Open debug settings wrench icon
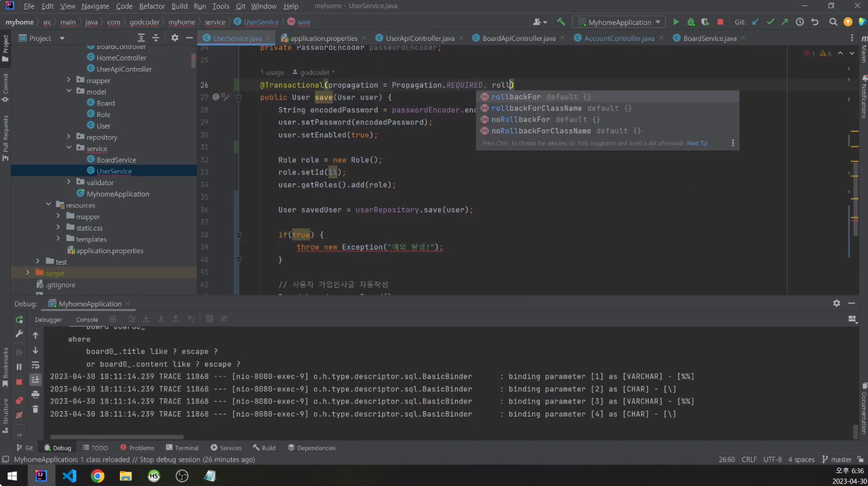The width and height of the screenshot is (868, 486). point(19,334)
